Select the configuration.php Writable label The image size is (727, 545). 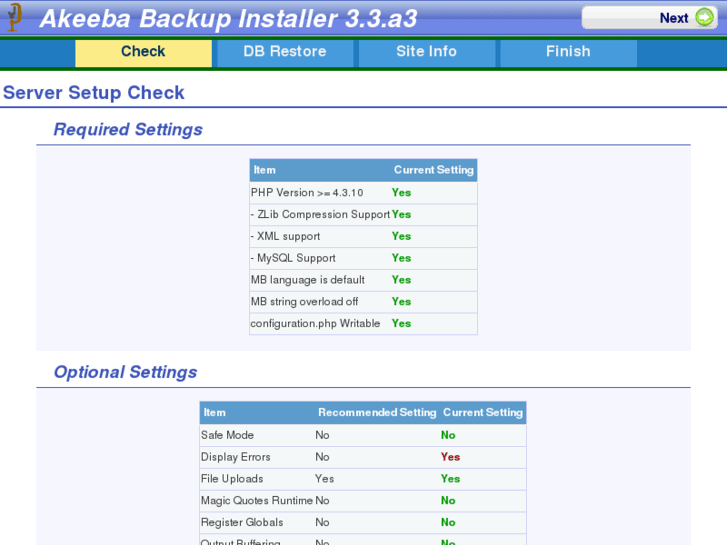(315, 323)
